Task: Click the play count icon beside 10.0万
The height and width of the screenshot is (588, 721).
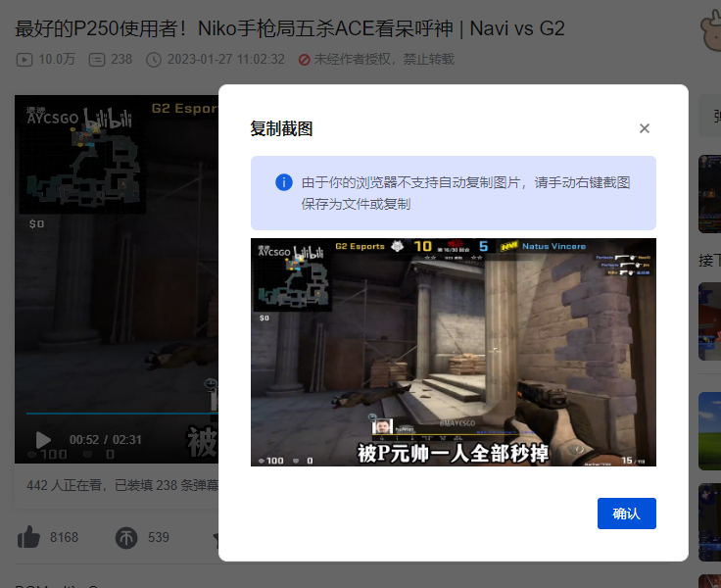Action: tap(24, 60)
